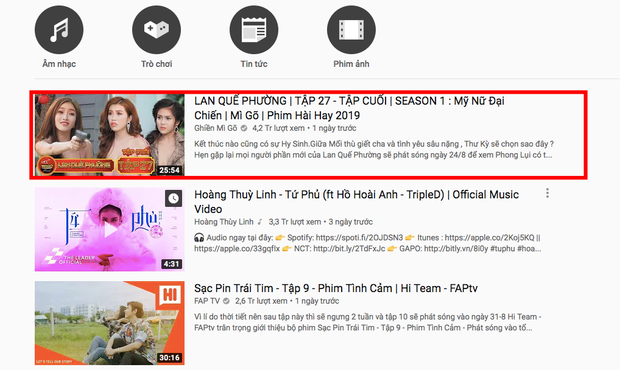Click music note icon beside Hoàng Thùy Linh
This screenshot has width=620, height=370.
point(260,222)
